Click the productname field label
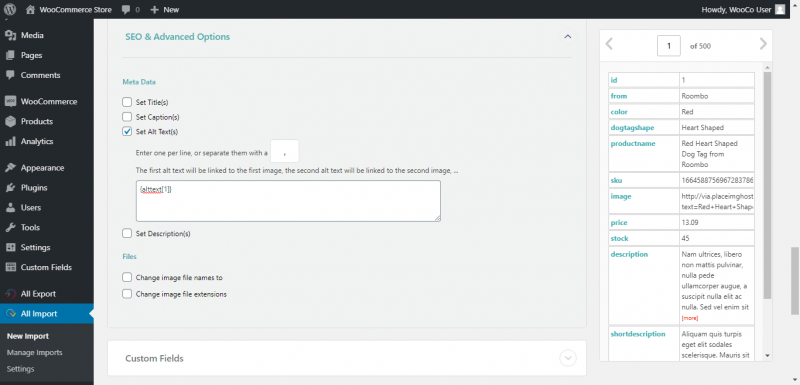Image resolution: width=800 pixels, height=385 pixels. click(633, 144)
